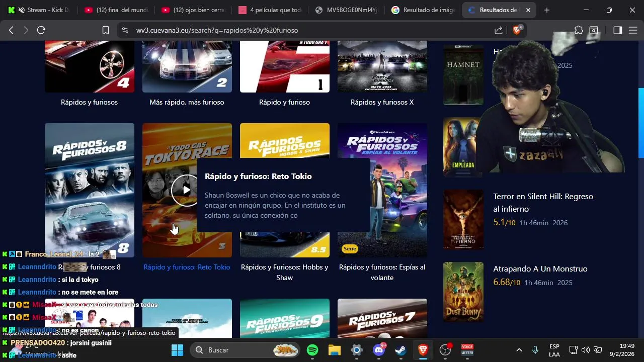
Task: Play Tokyo Race with the circular play button
Action: click(186, 190)
